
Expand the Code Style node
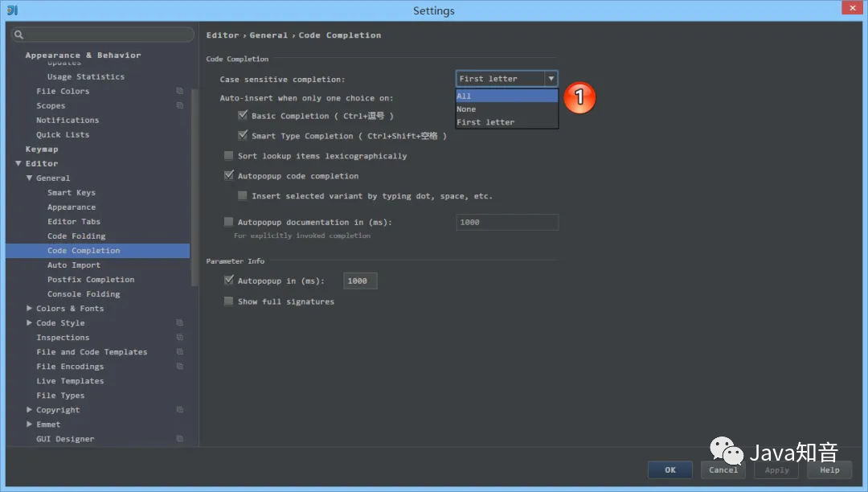[x=30, y=322]
